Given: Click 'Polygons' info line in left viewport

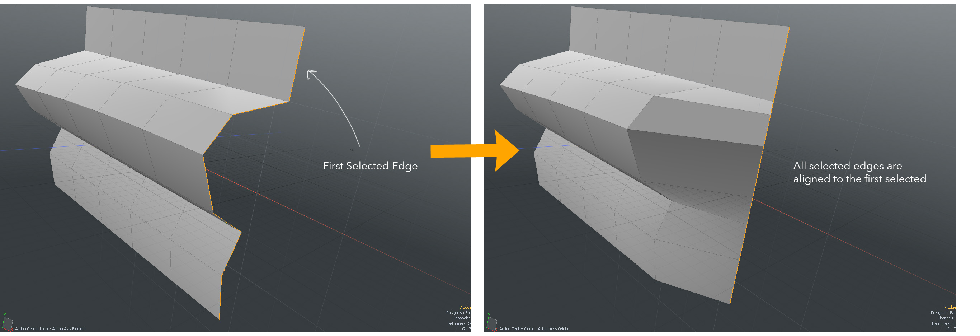Looking at the screenshot, I should [x=458, y=313].
